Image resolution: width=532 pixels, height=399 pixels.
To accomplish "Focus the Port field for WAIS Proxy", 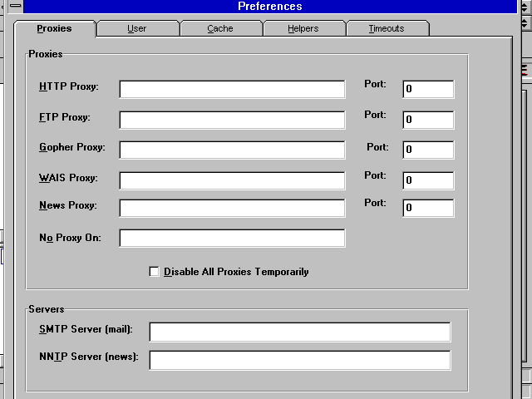I will [428, 180].
